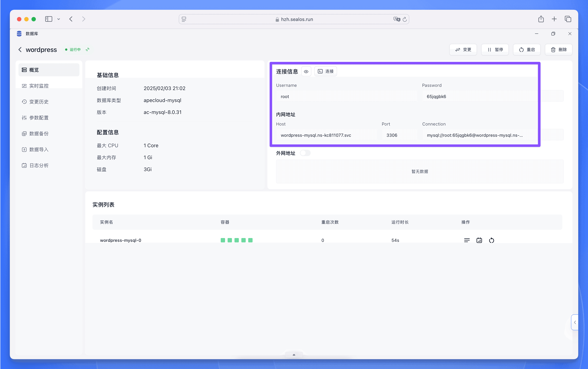Open the tab group dropdown chevron
The height and width of the screenshot is (369, 588).
point(59,19)
